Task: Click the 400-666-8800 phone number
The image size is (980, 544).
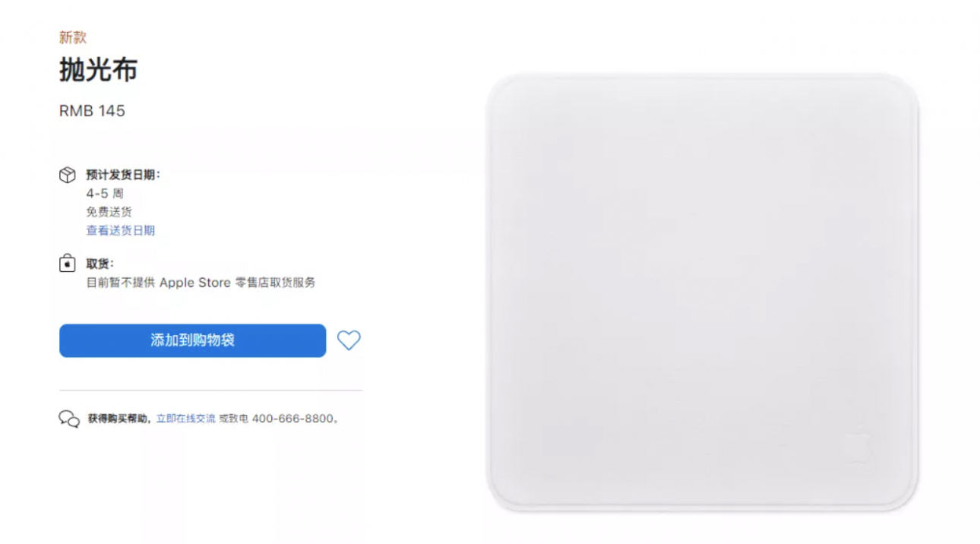Action: tap(293, 419)
